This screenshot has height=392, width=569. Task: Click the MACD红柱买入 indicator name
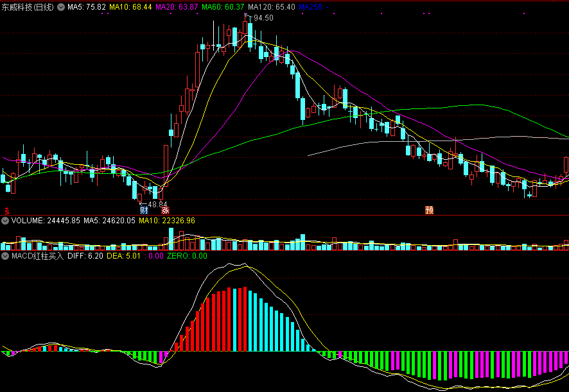(38, 256)
